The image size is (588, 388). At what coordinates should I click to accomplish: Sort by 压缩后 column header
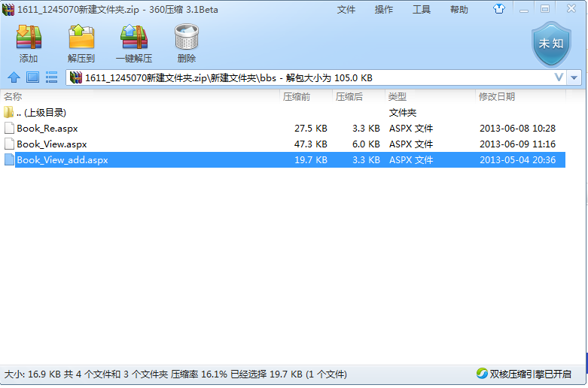(358, 97)
